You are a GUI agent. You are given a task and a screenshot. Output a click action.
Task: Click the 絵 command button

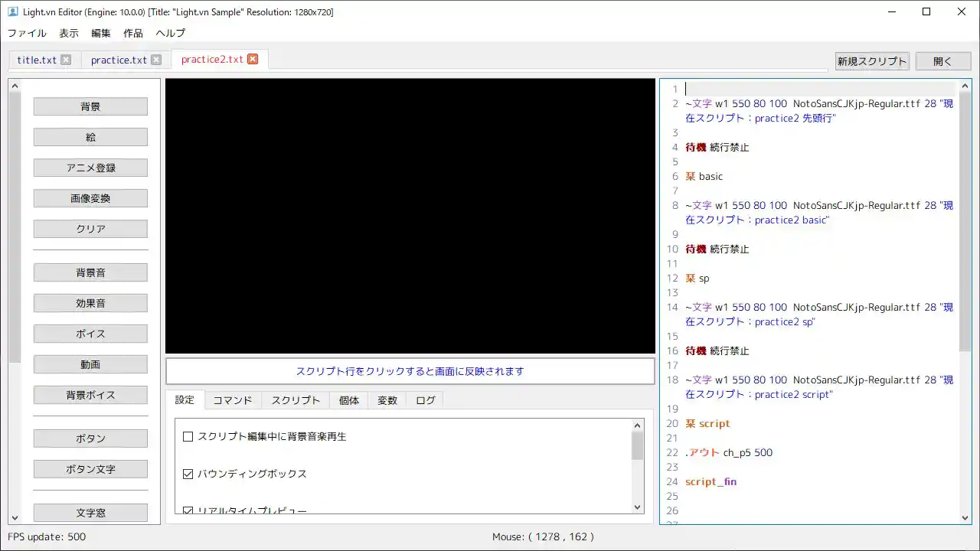[90, 137]
